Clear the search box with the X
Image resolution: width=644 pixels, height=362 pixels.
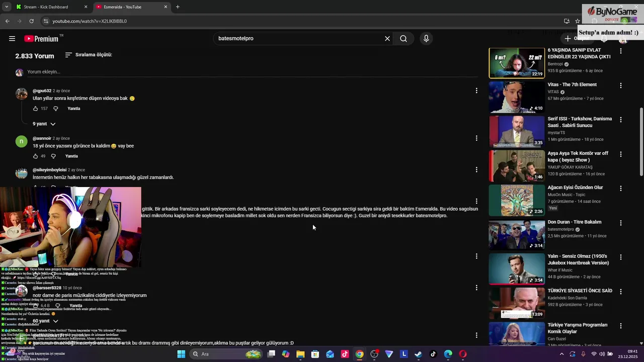387,39
